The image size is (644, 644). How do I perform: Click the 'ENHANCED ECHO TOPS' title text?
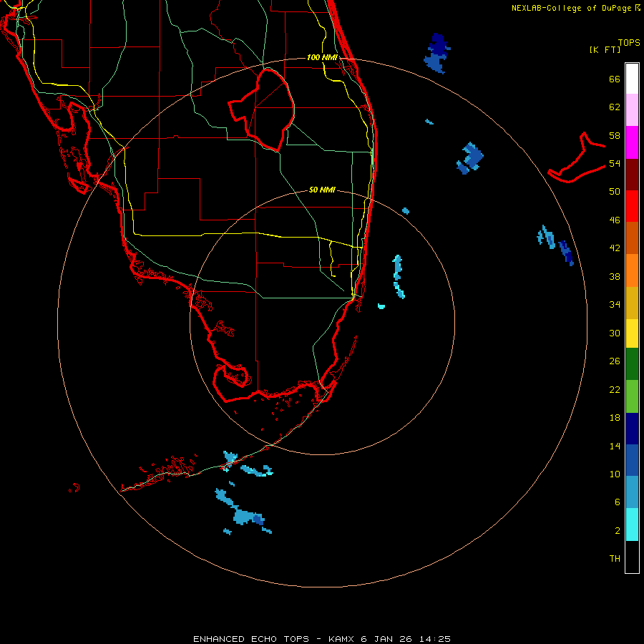click(x=251, y=639)
